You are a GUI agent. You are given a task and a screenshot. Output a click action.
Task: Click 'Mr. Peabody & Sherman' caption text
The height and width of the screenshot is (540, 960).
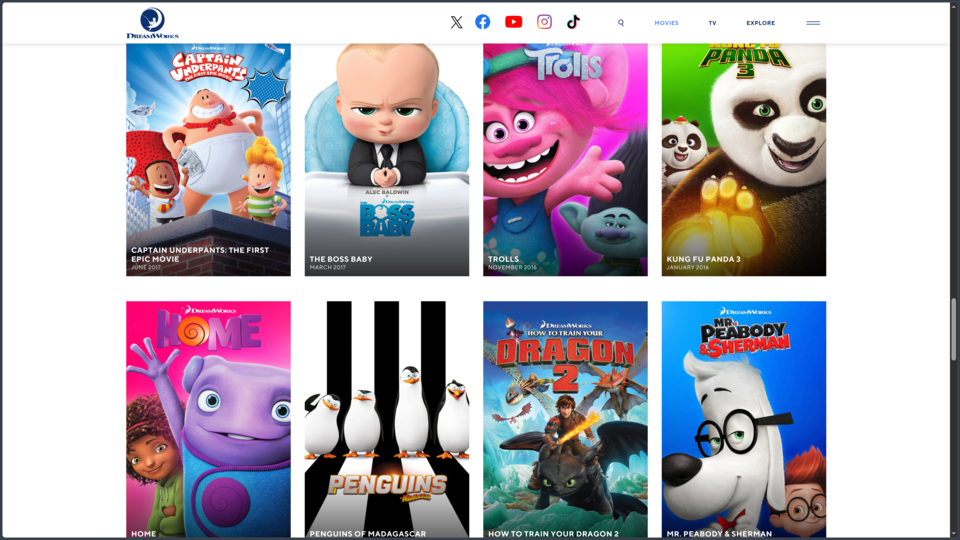click(x=719, y=534)
